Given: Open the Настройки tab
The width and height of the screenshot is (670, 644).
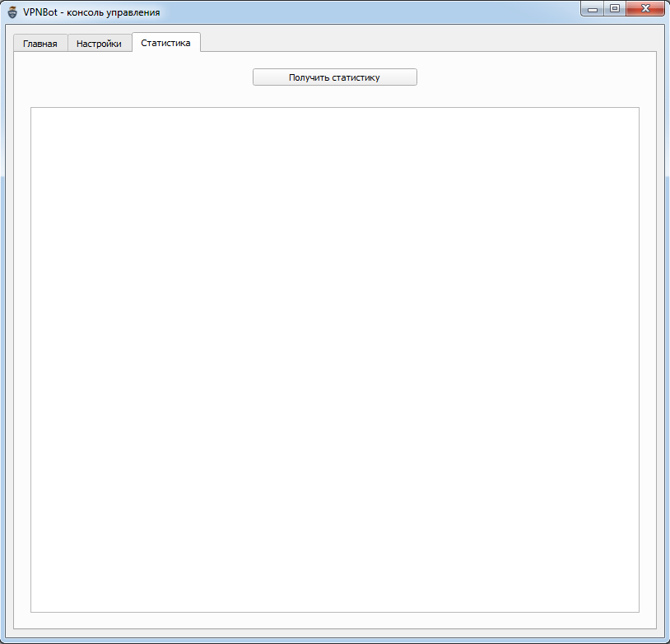Looking at the screenshot, I should [99, 43].
